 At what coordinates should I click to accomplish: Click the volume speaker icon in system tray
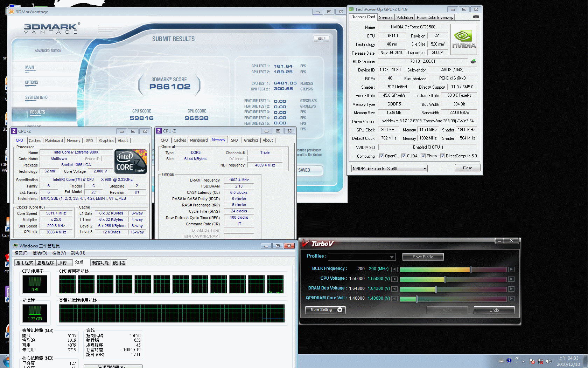point(548,361)
